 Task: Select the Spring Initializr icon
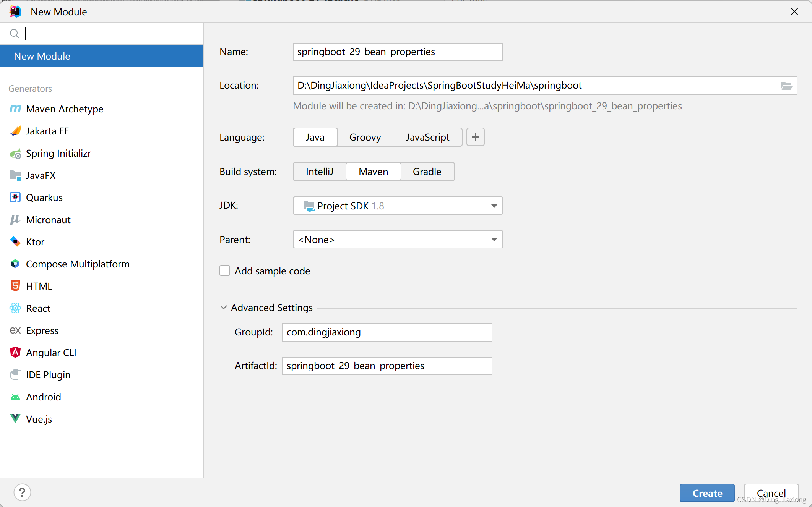coord(15,154)
